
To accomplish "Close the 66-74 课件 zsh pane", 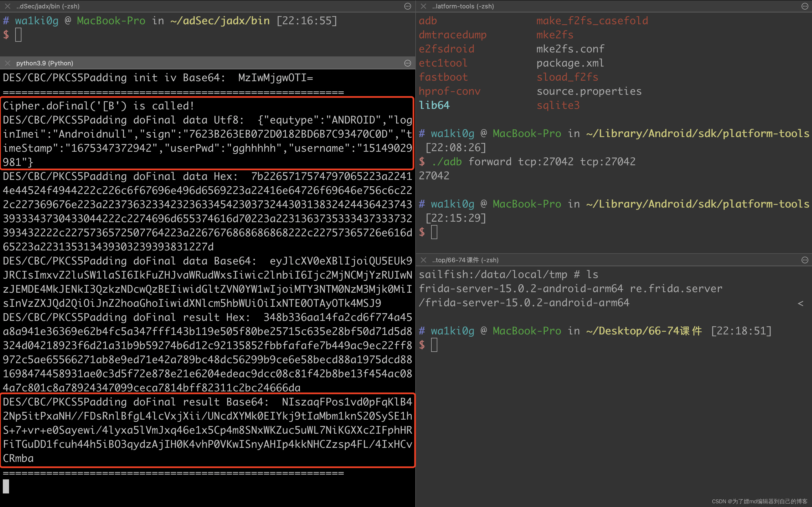I will (423, 260).
